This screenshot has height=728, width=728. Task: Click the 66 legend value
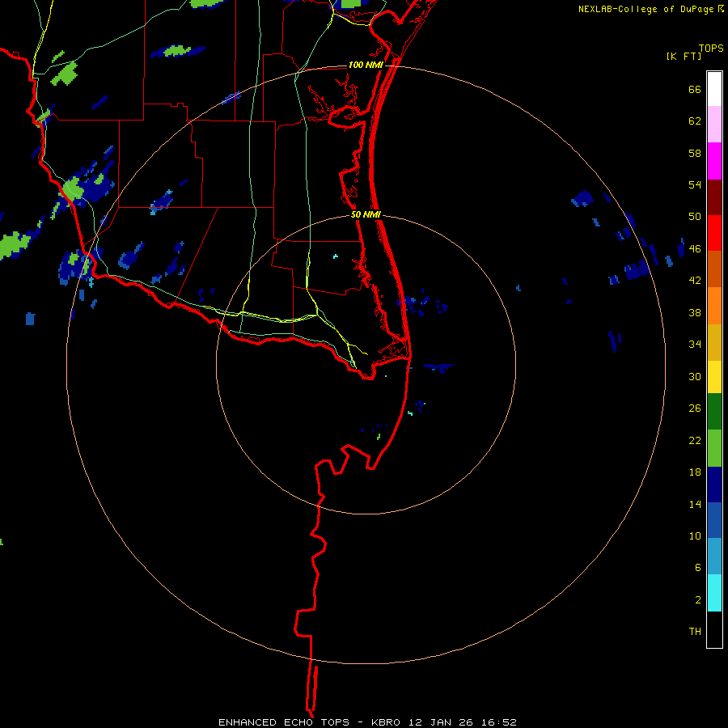point(695,89)
